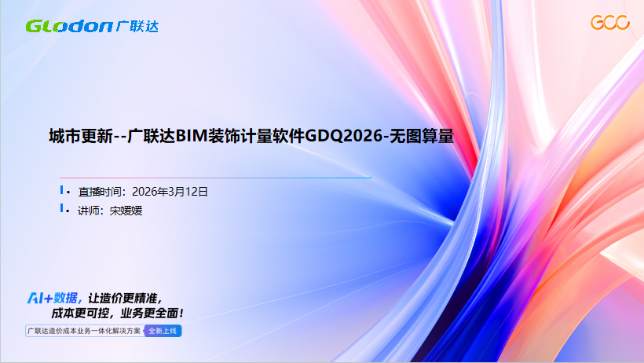Viewport: 644px width, 363px height.
Task: Click the 成本更可控，业务更全面！ slogan line
Action: click(x=117, y=313)
